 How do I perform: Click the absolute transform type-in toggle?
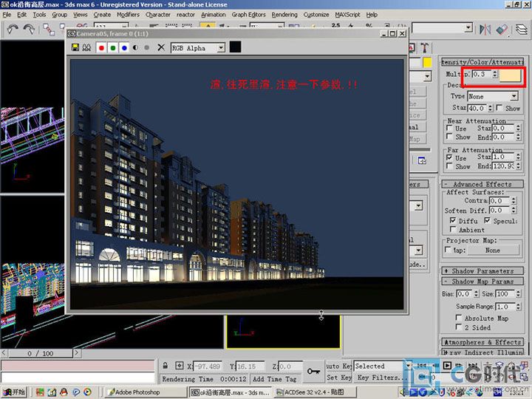click(x=179, y=366)
